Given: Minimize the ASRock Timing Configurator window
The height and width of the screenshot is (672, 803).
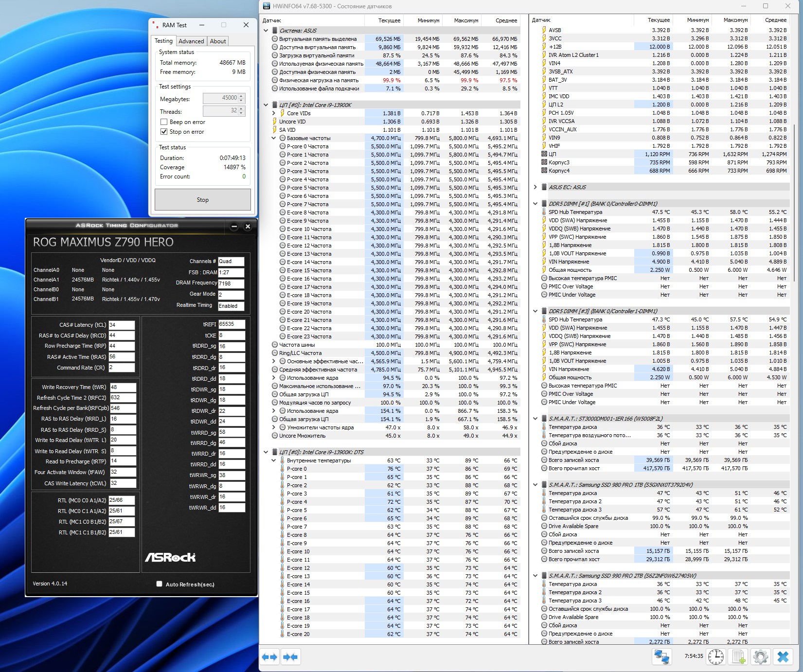Looking at the screenshot, I should (x=234, y=226).
